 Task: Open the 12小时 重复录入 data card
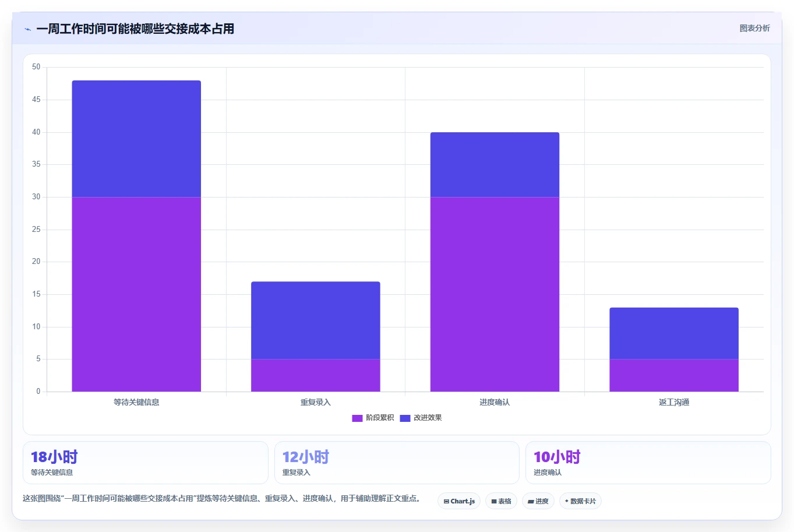coord(397,463)
